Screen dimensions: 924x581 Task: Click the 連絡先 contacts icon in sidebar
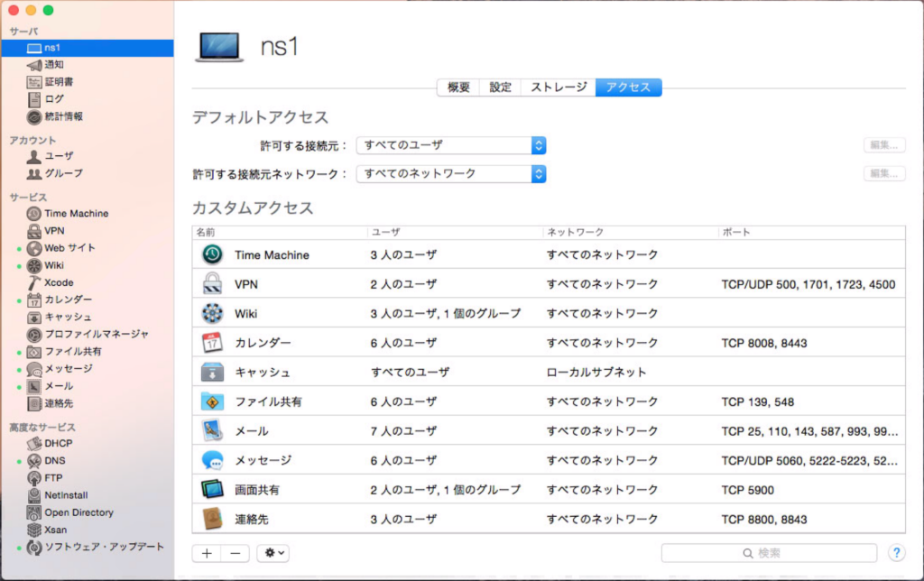(x=34, y=403)
